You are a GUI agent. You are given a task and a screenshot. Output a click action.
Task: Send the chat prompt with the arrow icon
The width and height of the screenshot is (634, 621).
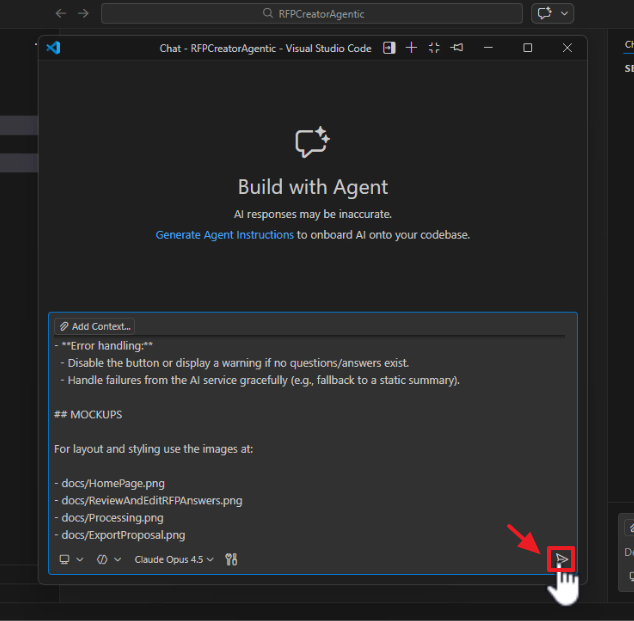pyautogui.click(x=563, y=559)
